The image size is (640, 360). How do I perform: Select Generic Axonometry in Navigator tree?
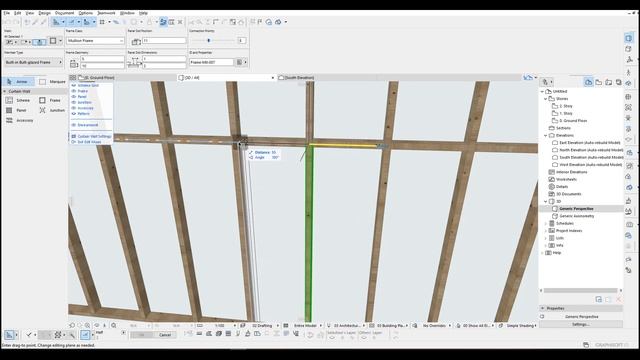click(x=576, y=216)
